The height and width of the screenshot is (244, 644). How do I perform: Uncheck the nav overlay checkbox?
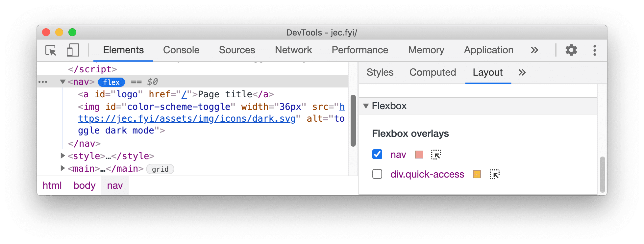coord(377,154)
